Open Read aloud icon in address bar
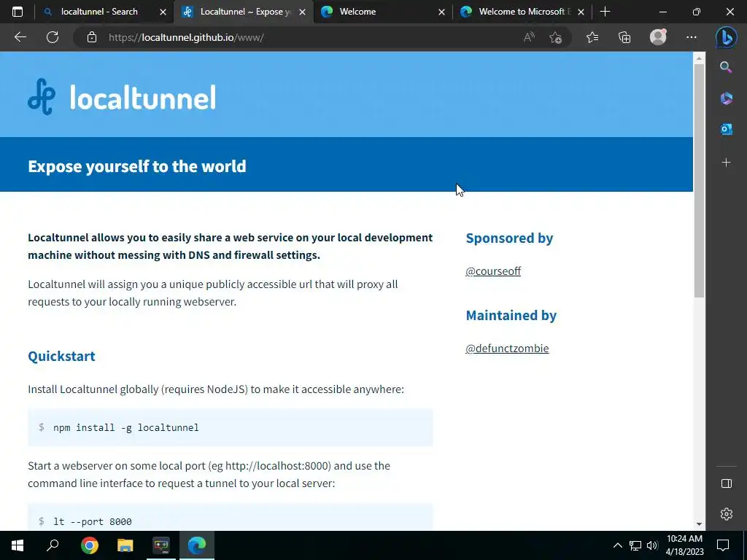 (529, 37)
